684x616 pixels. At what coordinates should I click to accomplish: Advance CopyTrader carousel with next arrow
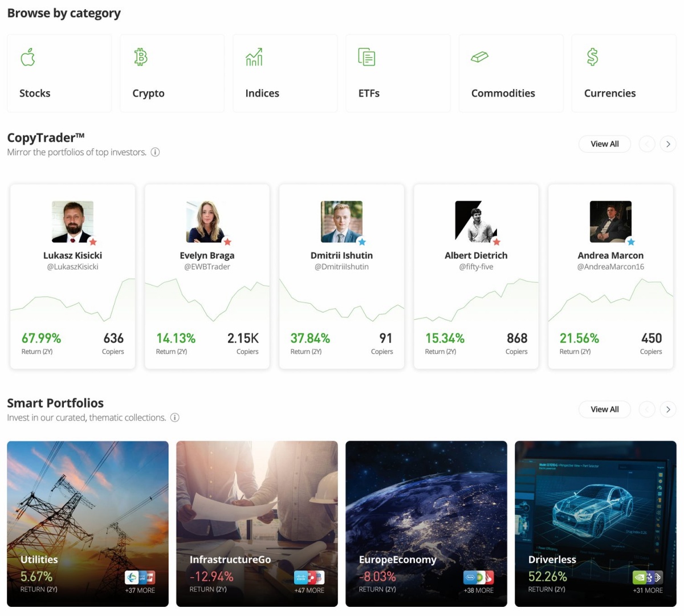coord(668,144)
